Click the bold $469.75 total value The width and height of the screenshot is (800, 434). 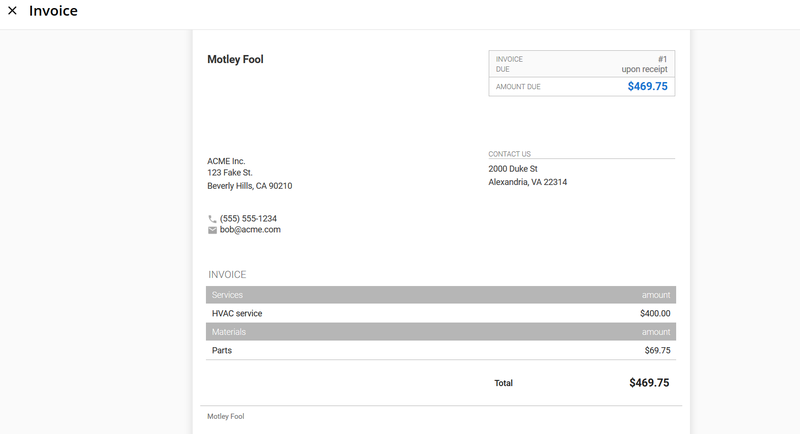pyautogui.click(x=649, y=382)
